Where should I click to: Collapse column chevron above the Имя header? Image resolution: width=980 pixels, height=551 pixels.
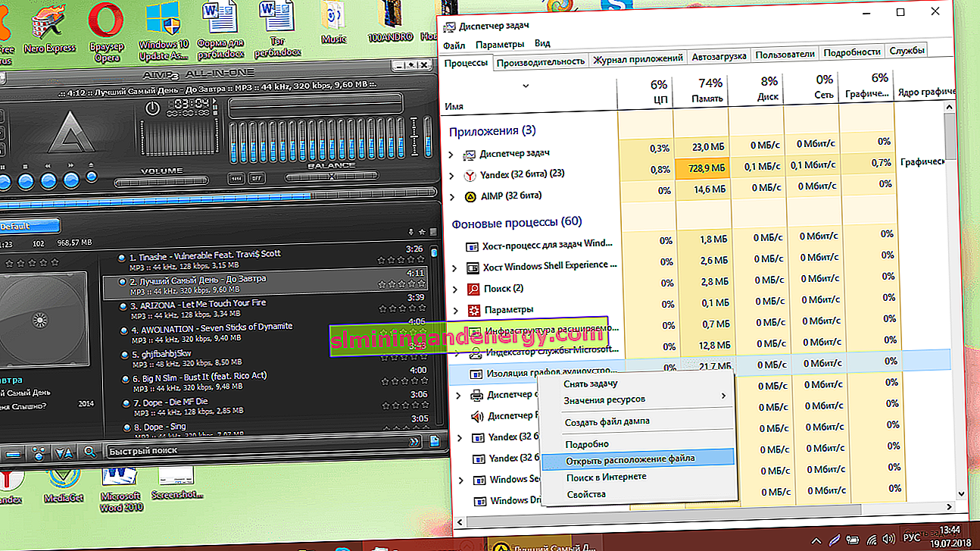pos(526,86)
